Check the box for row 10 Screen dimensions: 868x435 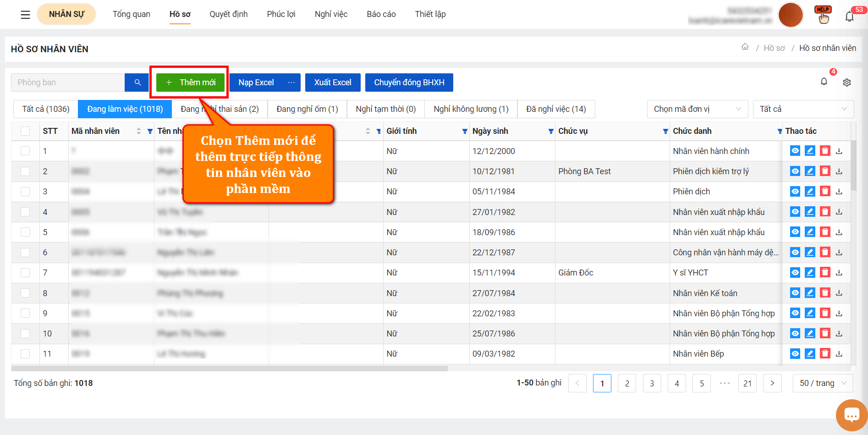coord(25,334)
